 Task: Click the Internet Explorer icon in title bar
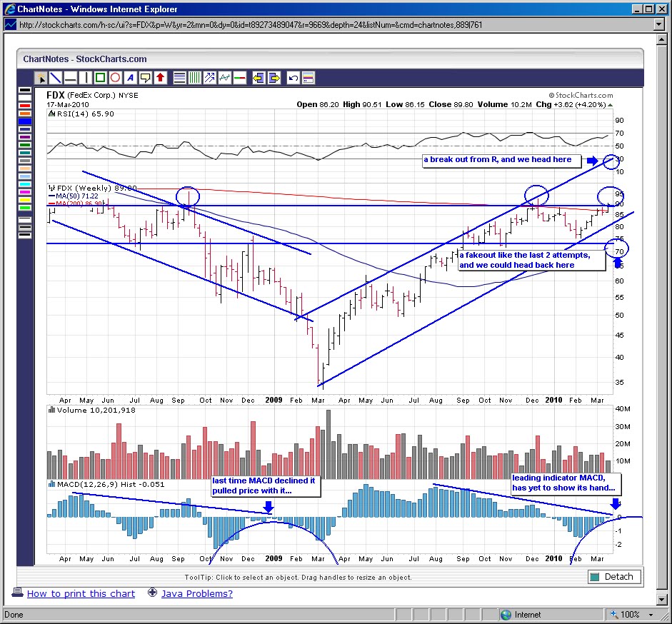pyautogui.click(x=9, y=9)
